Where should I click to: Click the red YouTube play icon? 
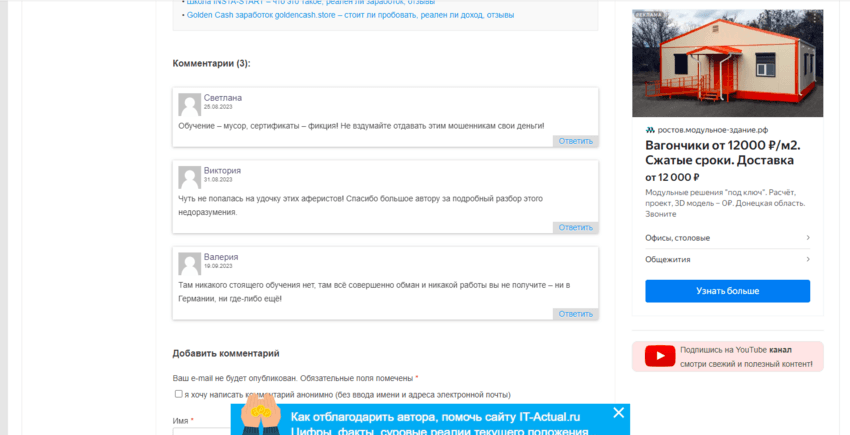659,356
